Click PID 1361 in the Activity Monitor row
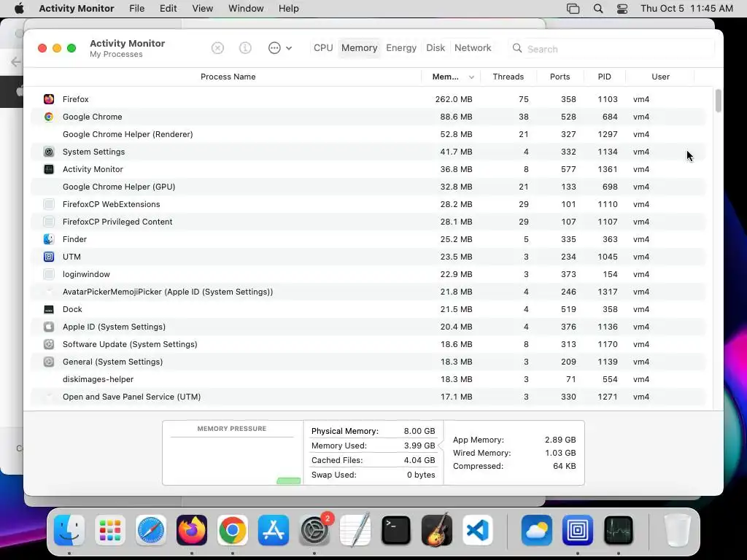This screenshot has height=560, width=747. [x=608, y=169]
